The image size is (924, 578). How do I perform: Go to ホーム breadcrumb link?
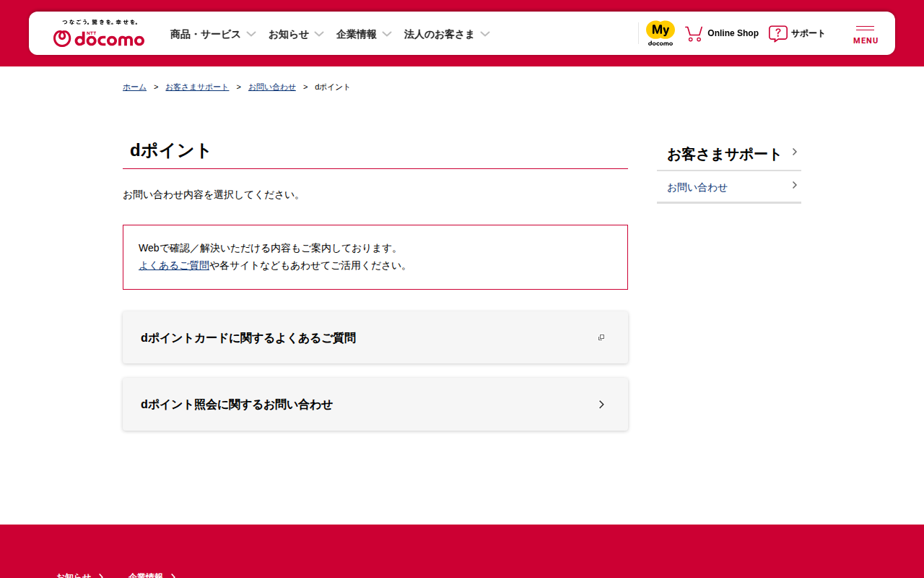tap(134, 87)
